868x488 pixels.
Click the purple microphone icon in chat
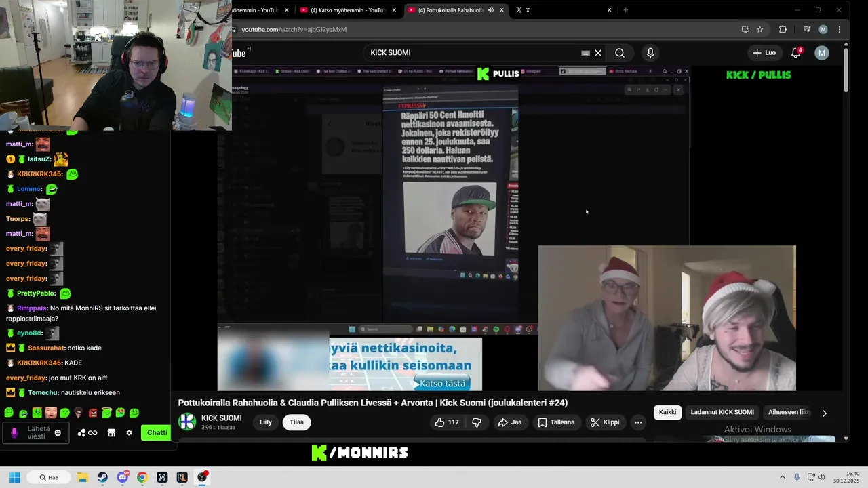(x=14, y=433)
